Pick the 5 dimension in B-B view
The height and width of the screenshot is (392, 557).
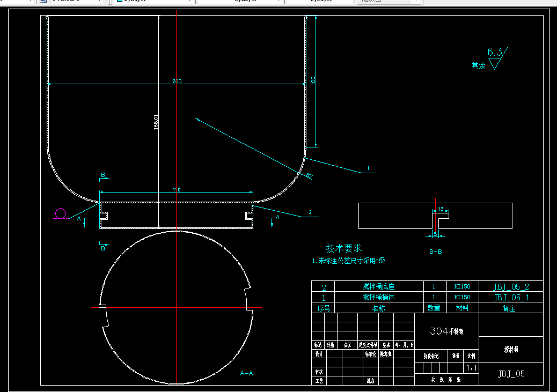click(x=436, y=234)
